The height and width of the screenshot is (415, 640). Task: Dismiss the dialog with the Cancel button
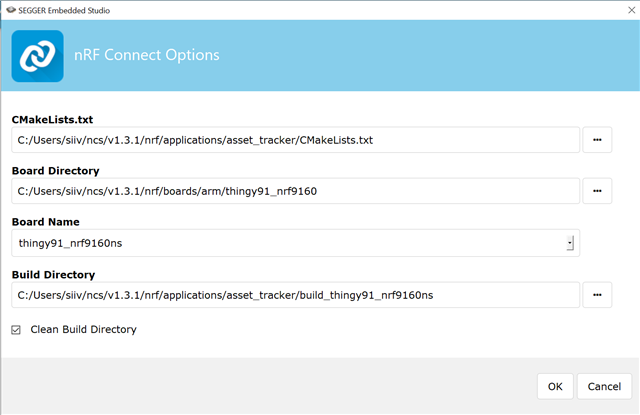[x=604, y=386]
